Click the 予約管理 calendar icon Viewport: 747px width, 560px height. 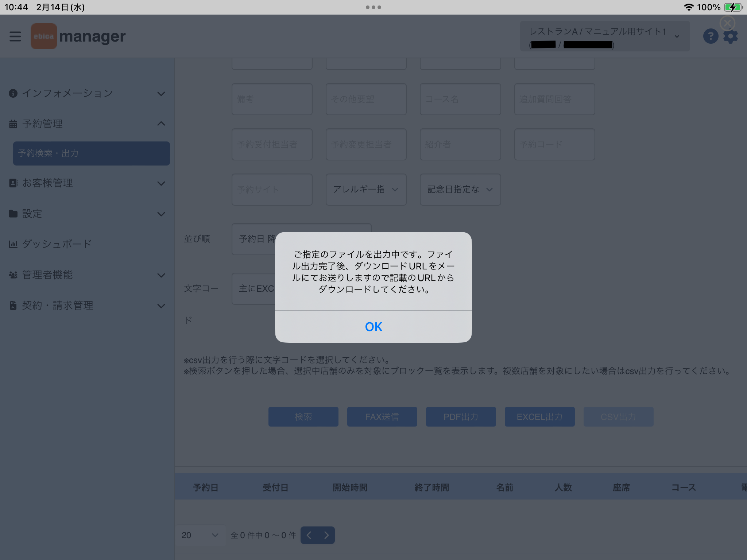point(13,124)
